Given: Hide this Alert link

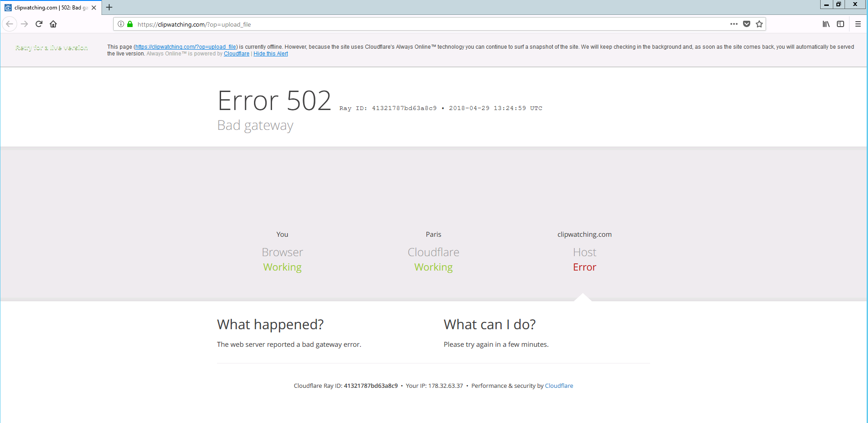Looking at the screenshot, I should pyautogui.click(x=271, y=54).
